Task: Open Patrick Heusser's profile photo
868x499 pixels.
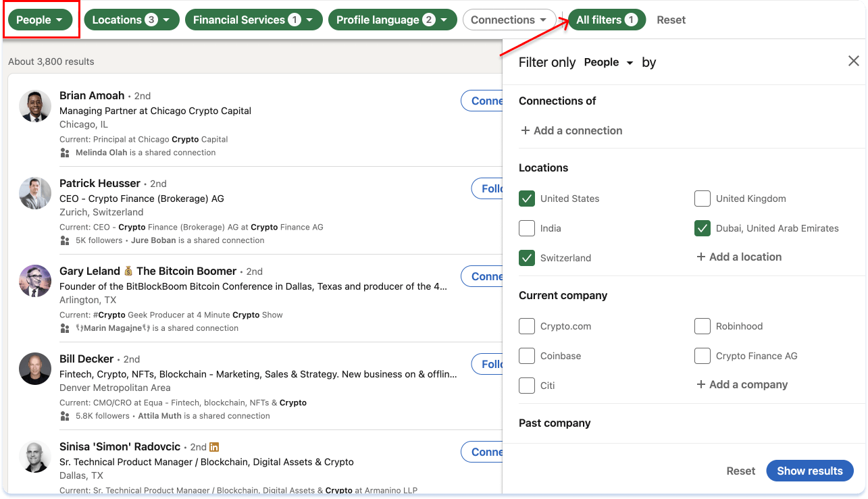Action: [34, 193]
